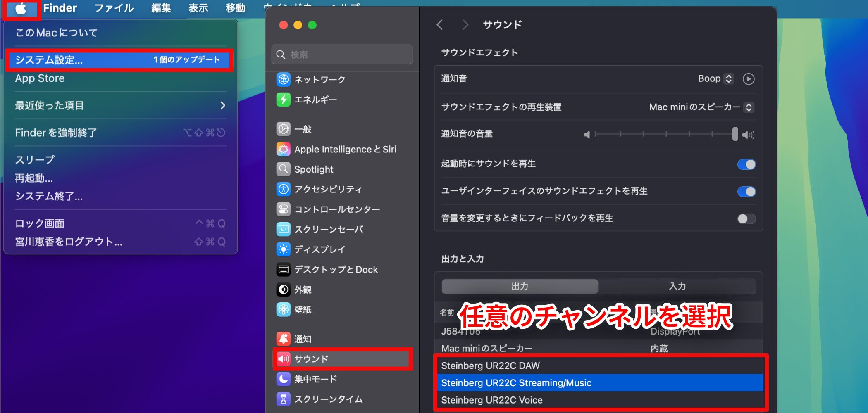This screenshot has height=413, width=868.
Task: Toggle 起動時にサウンドを再生 switch
Action: [746, 164]
